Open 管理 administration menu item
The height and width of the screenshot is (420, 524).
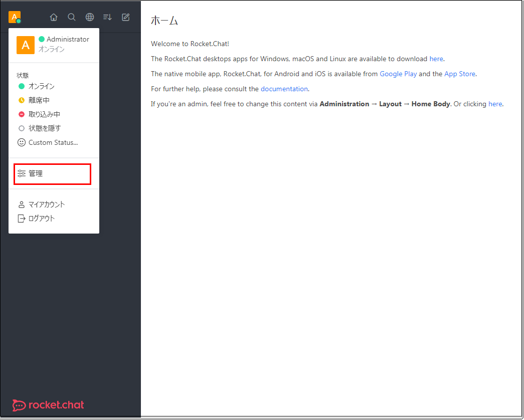coord(53,174)
